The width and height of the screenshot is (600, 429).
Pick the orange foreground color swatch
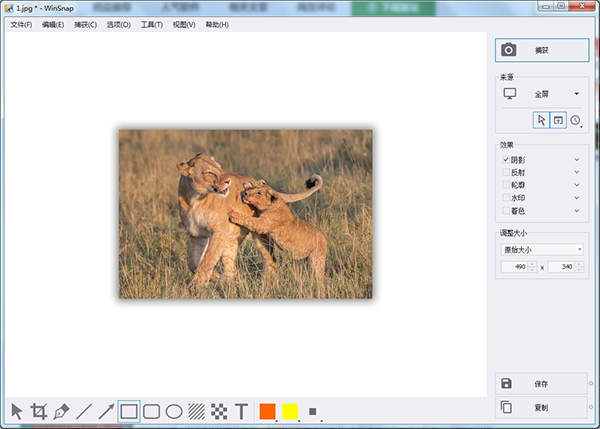267,411
